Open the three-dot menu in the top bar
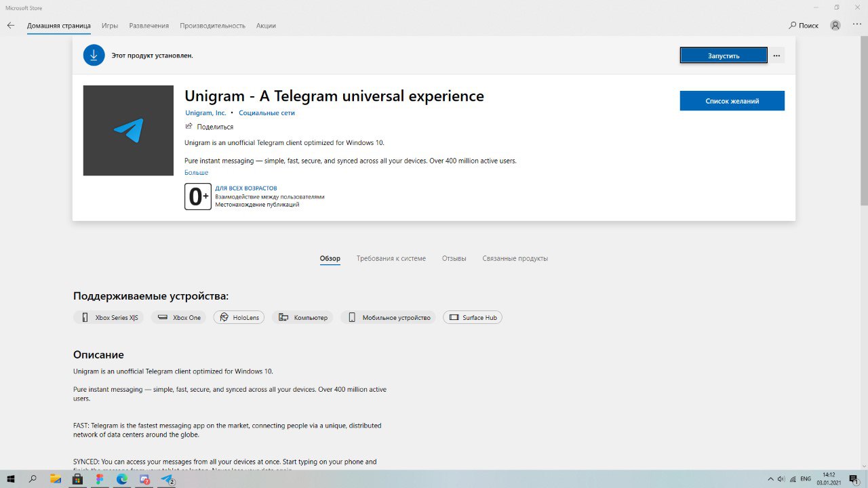Image resolution: width=868 pixels, height=488 pixels. click(x=856, y=26)
